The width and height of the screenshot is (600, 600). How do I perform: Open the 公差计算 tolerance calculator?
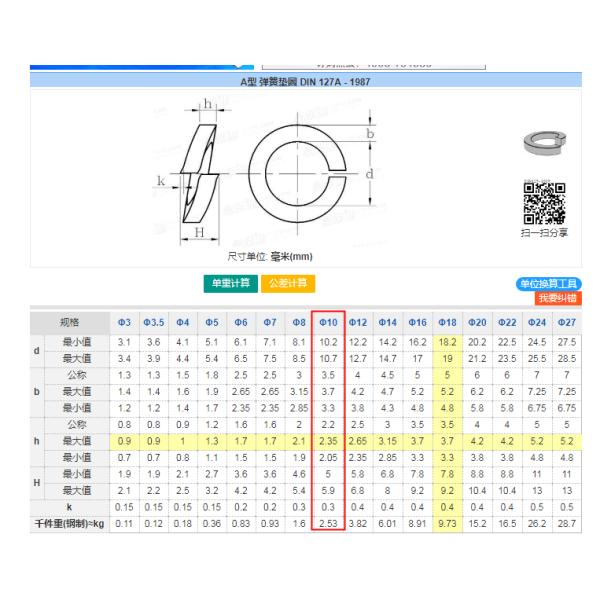pos(286,283)
